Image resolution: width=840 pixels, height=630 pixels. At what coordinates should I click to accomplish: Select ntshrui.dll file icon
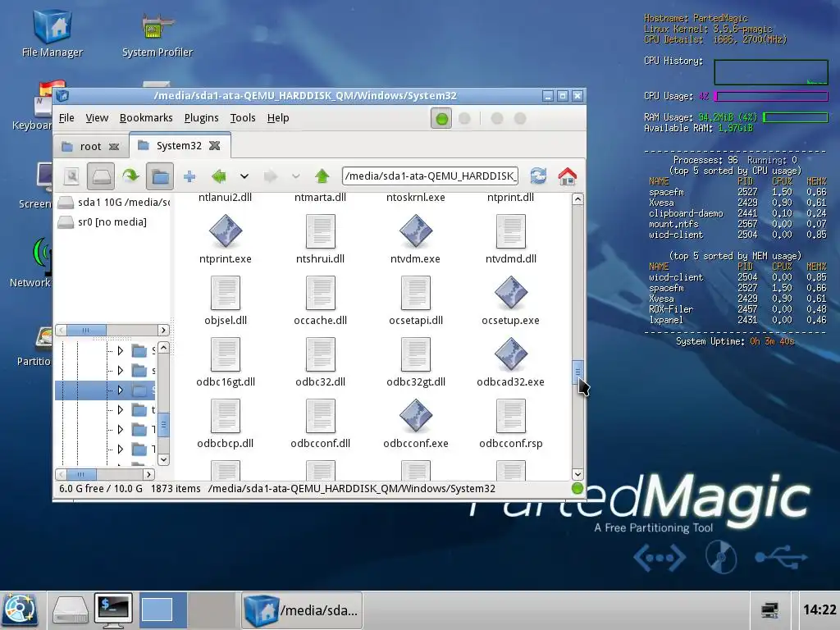(321, 231)
